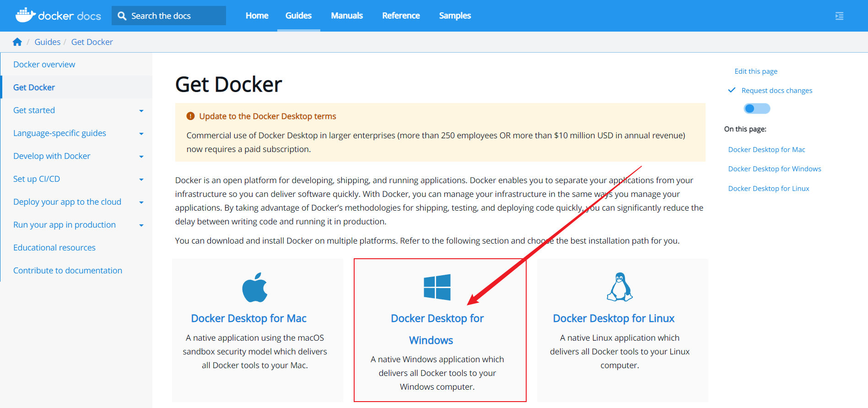This screenshot has width=868, height=408.
Task: Click the Get Docker page heading
Action: click(228, 85)
